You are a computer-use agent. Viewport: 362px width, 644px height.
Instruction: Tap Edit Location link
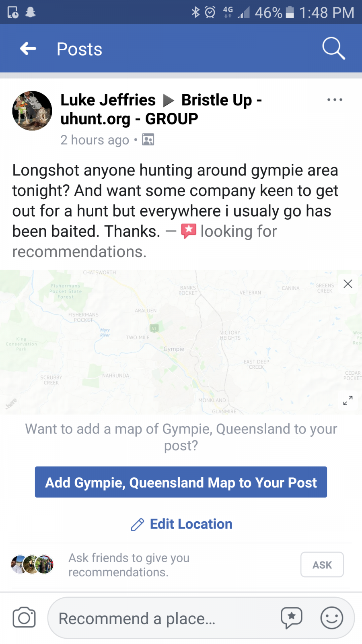click(191, 524)
